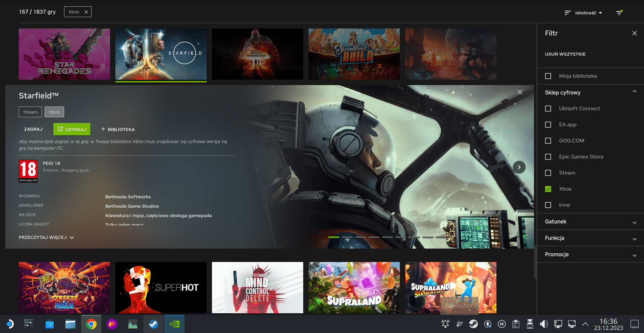Close the Starfield details panel
Image resolution: width=644 pixels, height=333 pixels.
click(520, 92)
